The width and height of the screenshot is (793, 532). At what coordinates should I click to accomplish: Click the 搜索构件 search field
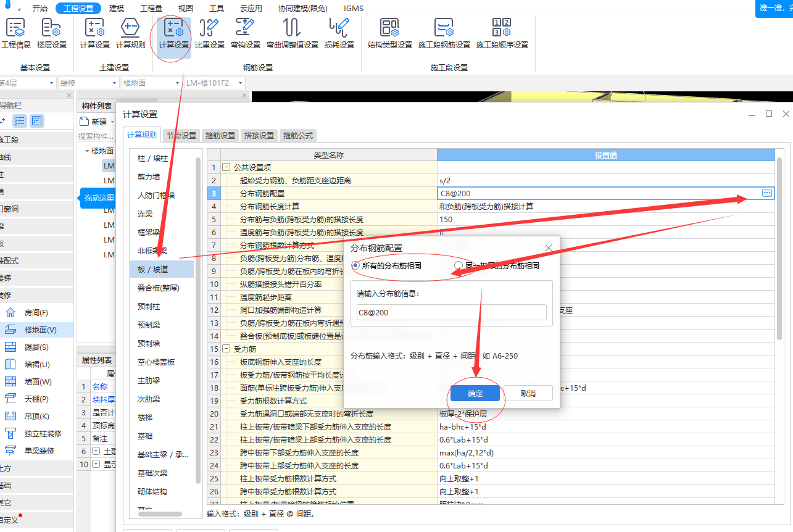pyautogui.click(x=96, y=136)
